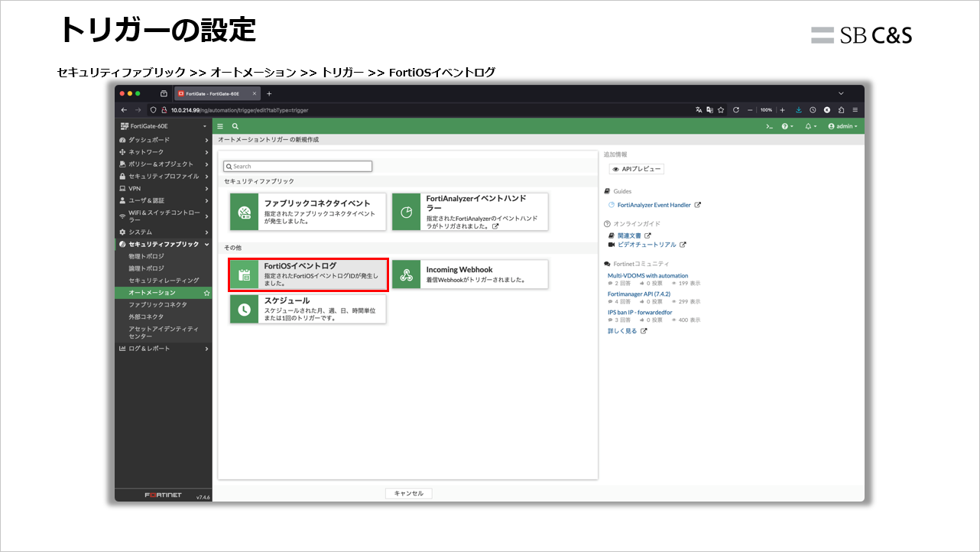Open the ビデオチュートリアル link
980x552 pixels.
tap(647, 245)
